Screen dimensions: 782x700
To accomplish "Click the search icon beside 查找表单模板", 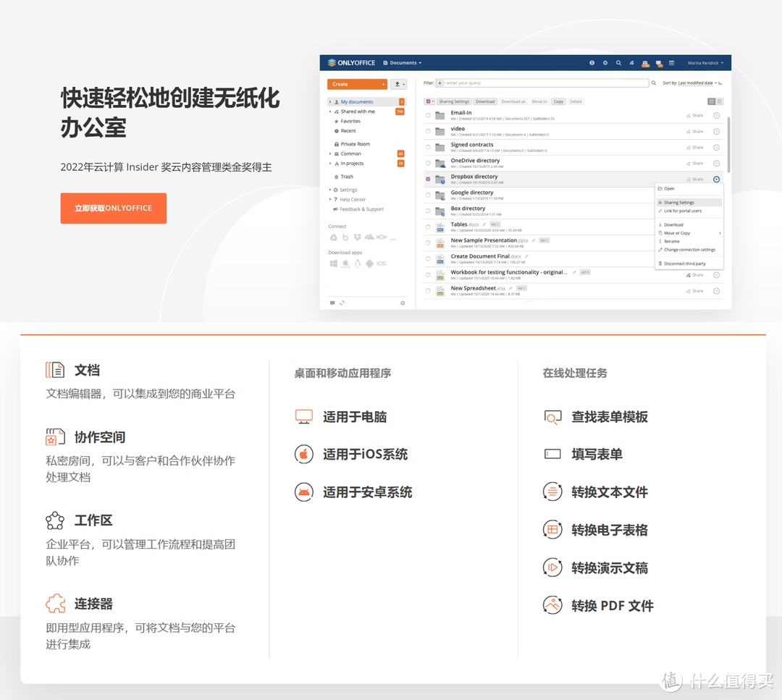I will tap(552, 417).
